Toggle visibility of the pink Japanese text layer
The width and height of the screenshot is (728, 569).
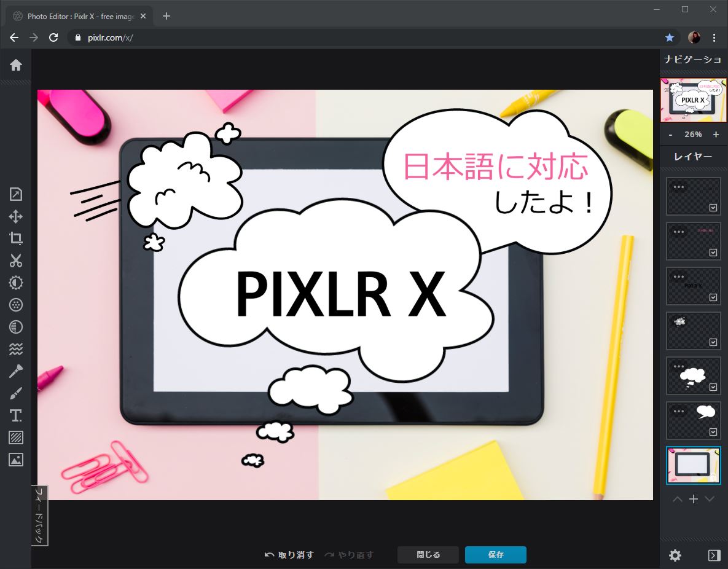pos(713,253)
